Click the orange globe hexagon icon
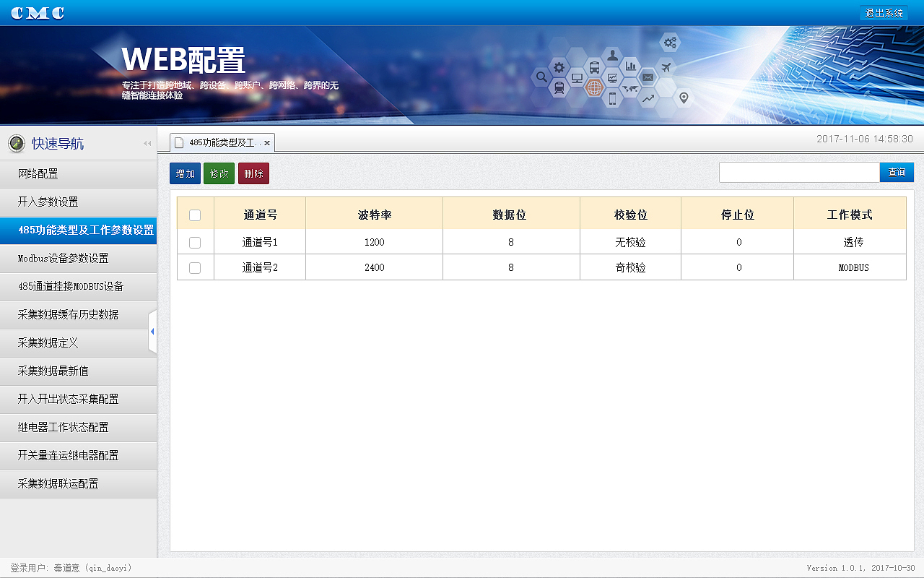This screenshot has height=578, width=924. click(594, 88)
